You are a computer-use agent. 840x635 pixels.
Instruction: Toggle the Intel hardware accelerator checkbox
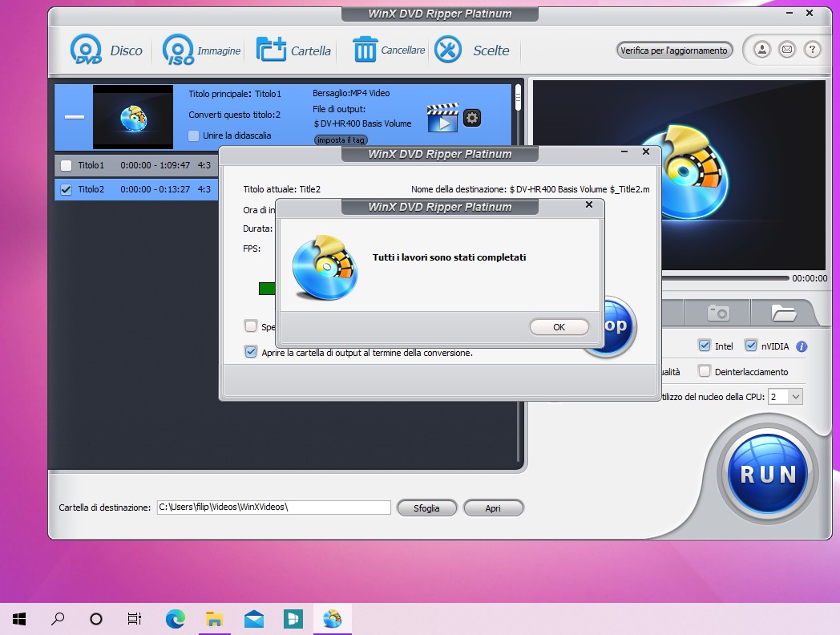tap(705, 346)
